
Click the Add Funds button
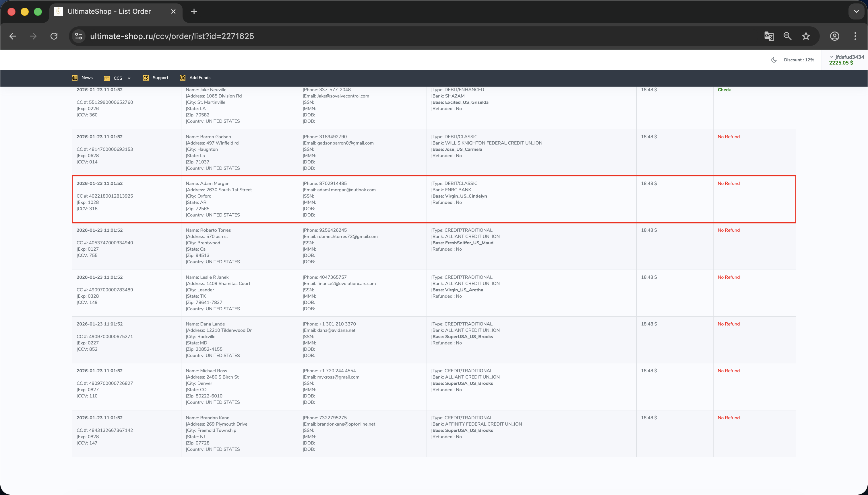(195, 78)
